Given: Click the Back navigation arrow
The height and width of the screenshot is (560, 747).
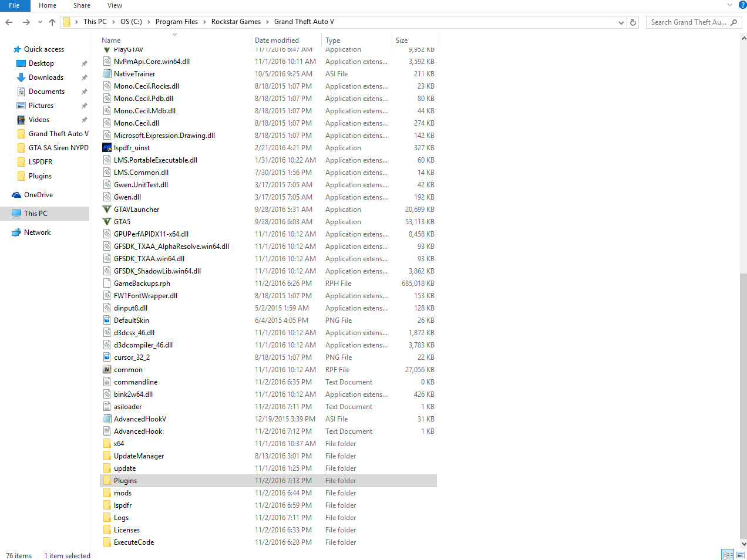Looking at the screenshot, I should click(x=9, y=22).
